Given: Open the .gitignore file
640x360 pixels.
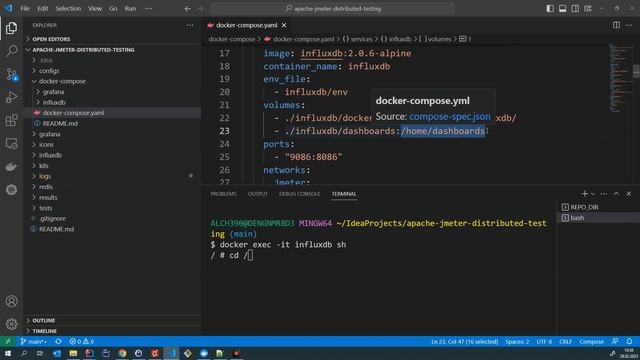Looking at the screenshot, I should pos(112,219).
